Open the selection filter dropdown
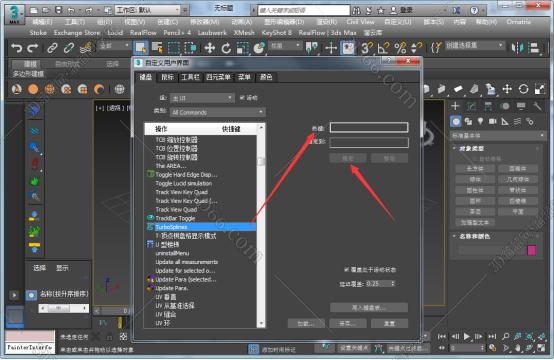 pyautogui.click(x=114, y=46)
